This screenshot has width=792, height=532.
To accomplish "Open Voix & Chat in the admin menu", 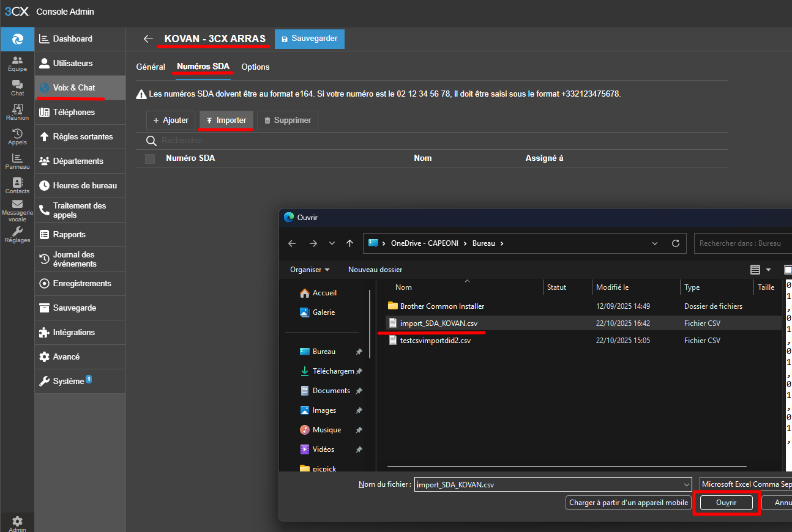I will coord(80,88).
